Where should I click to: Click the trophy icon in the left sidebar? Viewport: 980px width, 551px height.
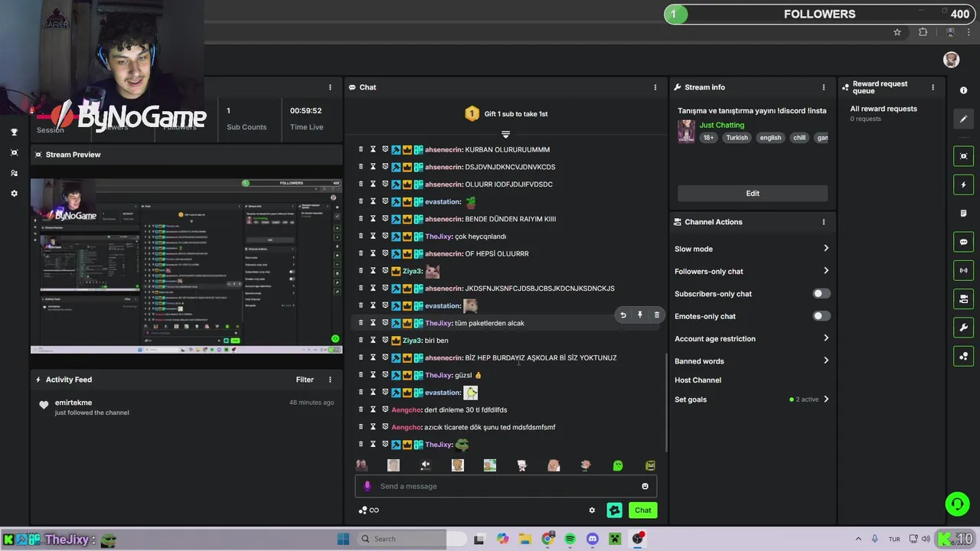pos(14,132)
